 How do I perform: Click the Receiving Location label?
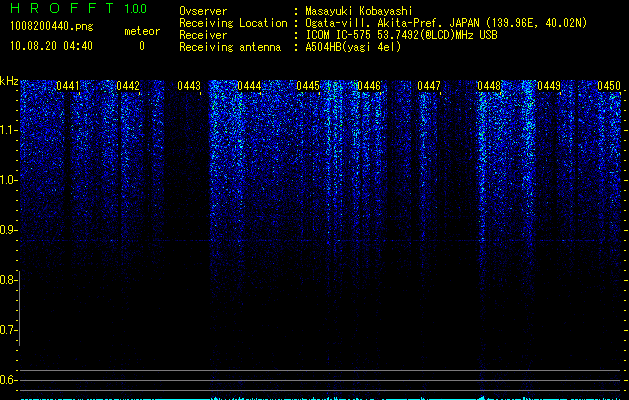click(x=233, y=23)
